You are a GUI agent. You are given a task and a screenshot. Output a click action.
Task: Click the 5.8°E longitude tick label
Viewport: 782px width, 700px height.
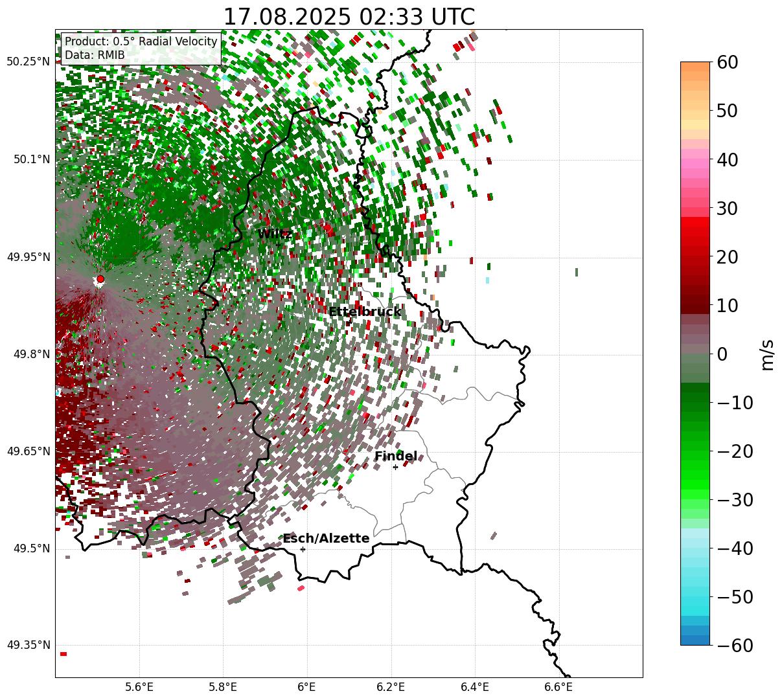pos(223,687)
